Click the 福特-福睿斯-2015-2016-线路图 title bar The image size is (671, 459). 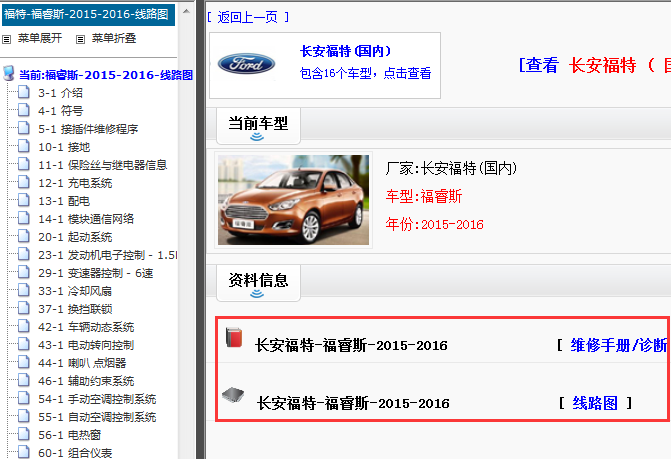click(x=89, y=14)
